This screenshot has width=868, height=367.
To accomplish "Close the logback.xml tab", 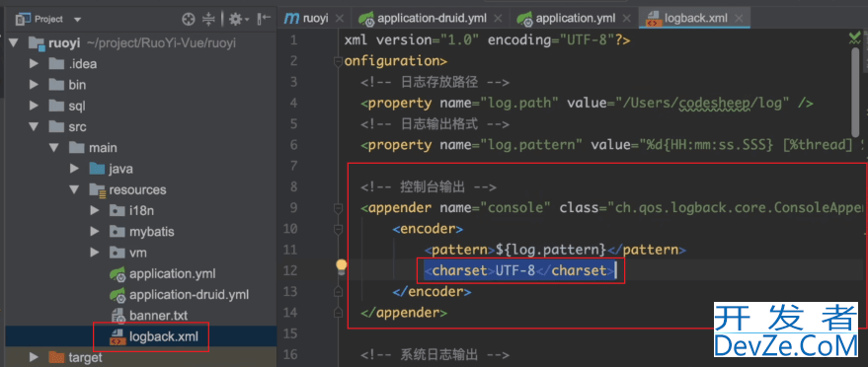I will pyautogui.click(x=740, y=19).
